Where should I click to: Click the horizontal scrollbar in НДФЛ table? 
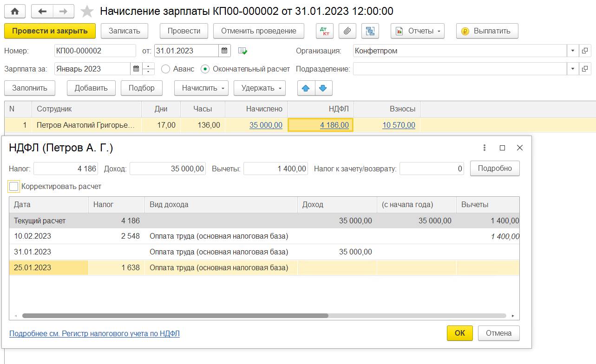click(175, 316)
